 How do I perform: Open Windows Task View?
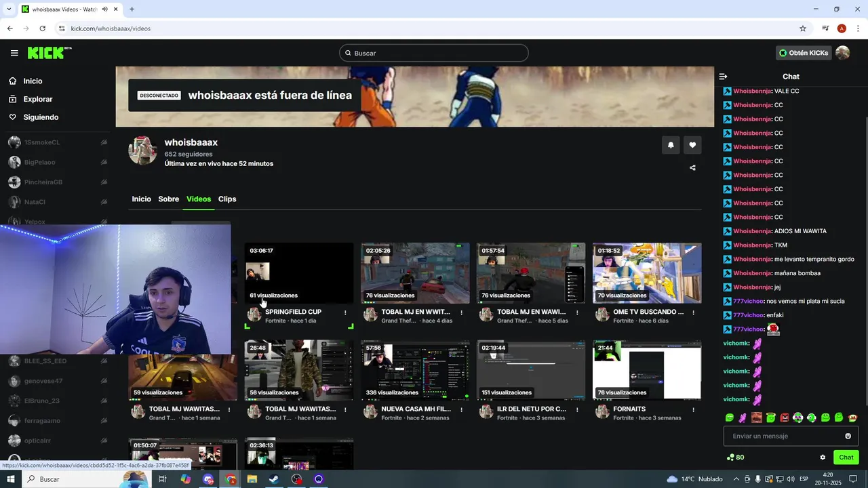click(x=163, y=479)
